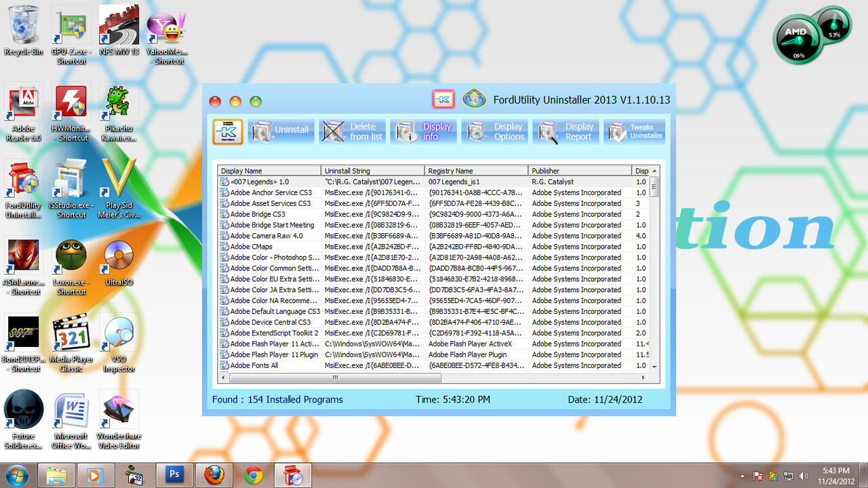Click the AMD CPU meter gadget
Viewport: 868px width, 488px height.
pos(797,41)
